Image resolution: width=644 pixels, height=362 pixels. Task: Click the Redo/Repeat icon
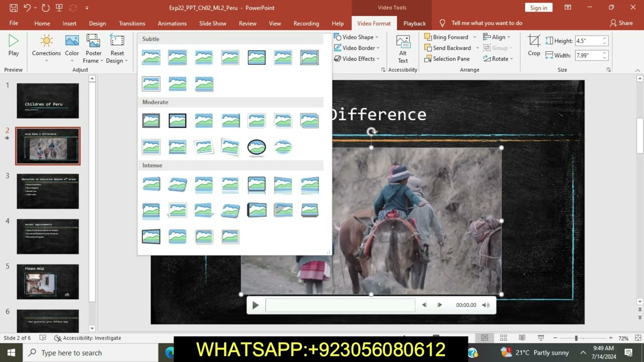point(46,8)
